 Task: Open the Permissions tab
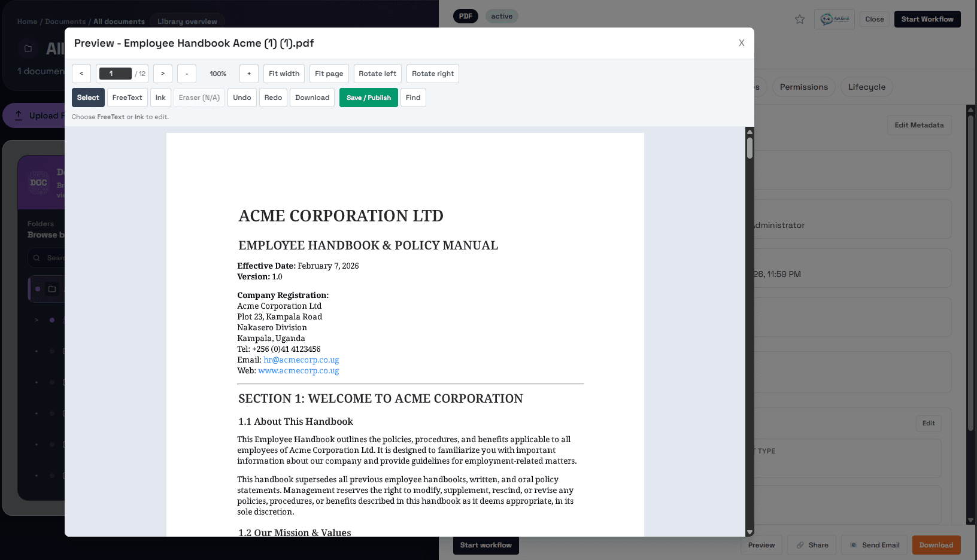(x=803, y=87)
